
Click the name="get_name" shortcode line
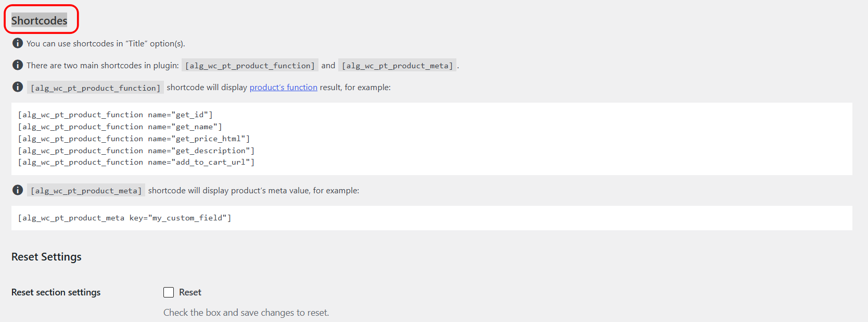pos(120,127)
